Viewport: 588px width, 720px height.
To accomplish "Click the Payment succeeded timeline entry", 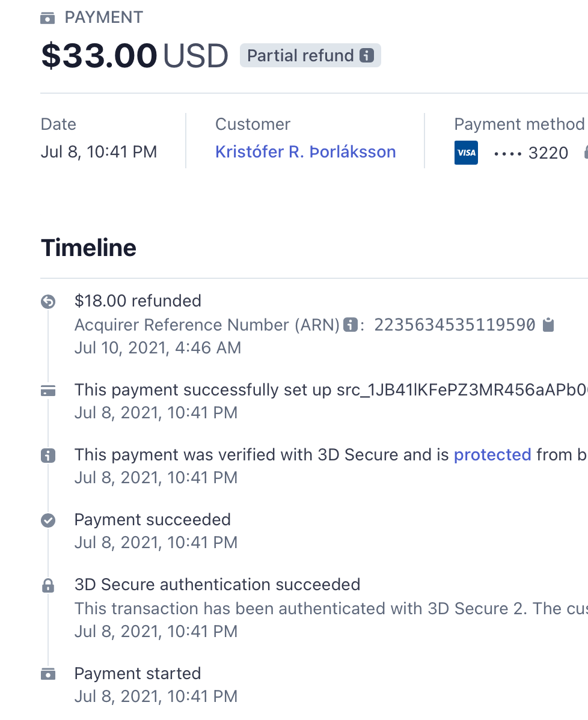I will (x=153, y=519).
